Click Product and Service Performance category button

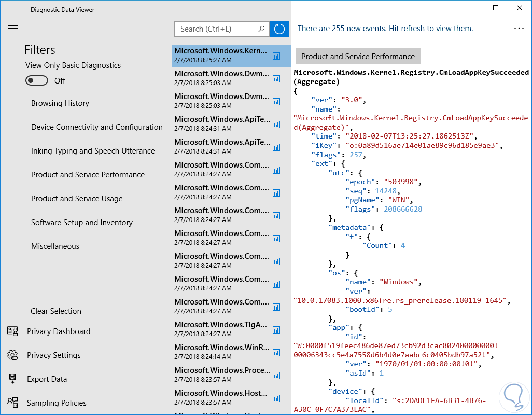(x=358, y=57)
